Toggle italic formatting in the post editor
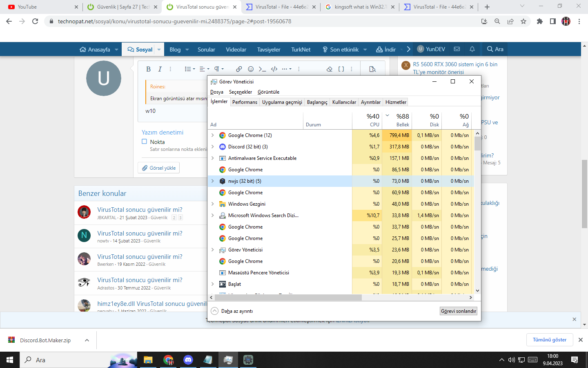This screenshot has height=368, width=588. click(160, 69)
